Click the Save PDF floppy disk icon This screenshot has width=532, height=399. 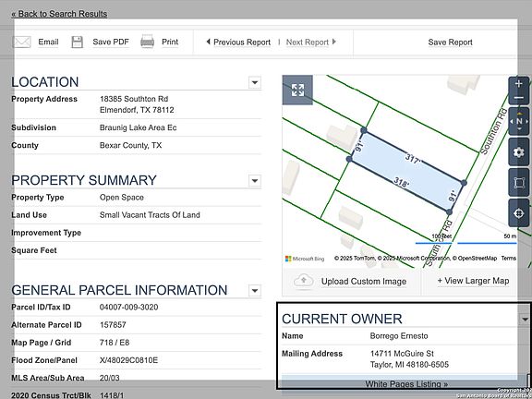(x=77, y=42)
